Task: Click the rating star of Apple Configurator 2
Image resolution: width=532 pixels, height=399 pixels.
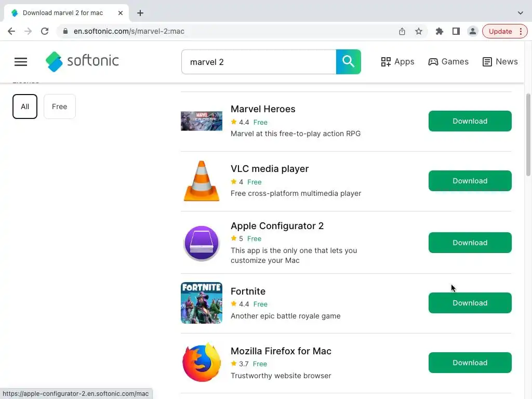Action: [234, 238]
